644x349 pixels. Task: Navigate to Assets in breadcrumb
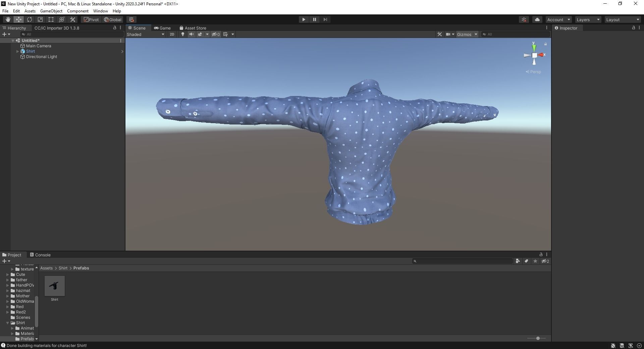(x=46, y=268)
